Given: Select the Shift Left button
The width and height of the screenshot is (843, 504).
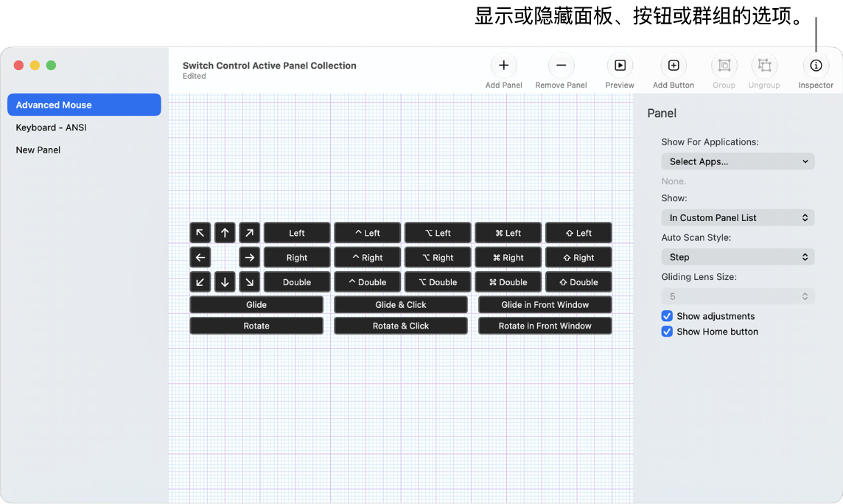Looking at the screenshot, I should (578, 233).
